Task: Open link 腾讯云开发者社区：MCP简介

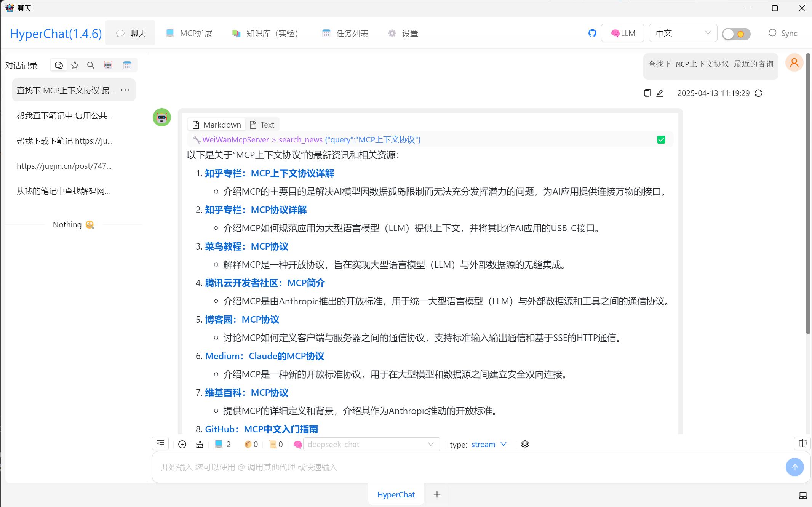Action: pyautogui.click(x=265, y=283)
